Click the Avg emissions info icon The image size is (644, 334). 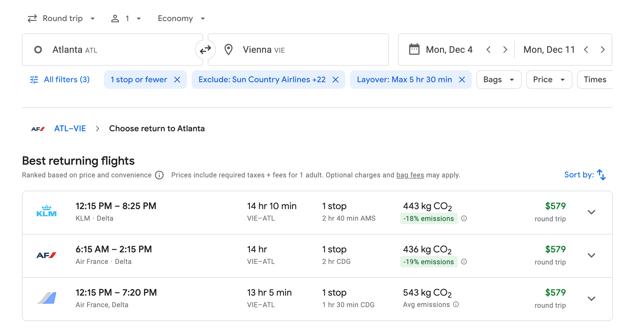(456, 304)
